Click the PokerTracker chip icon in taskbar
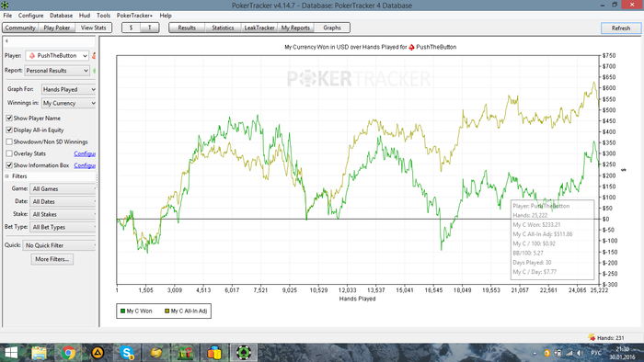 click(x=243, y=353)
